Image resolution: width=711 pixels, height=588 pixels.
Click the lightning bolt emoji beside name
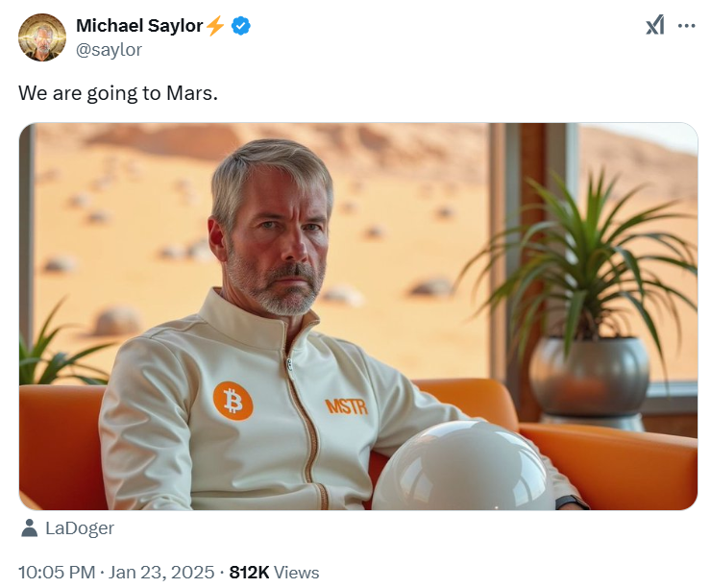tap(215, 26)
